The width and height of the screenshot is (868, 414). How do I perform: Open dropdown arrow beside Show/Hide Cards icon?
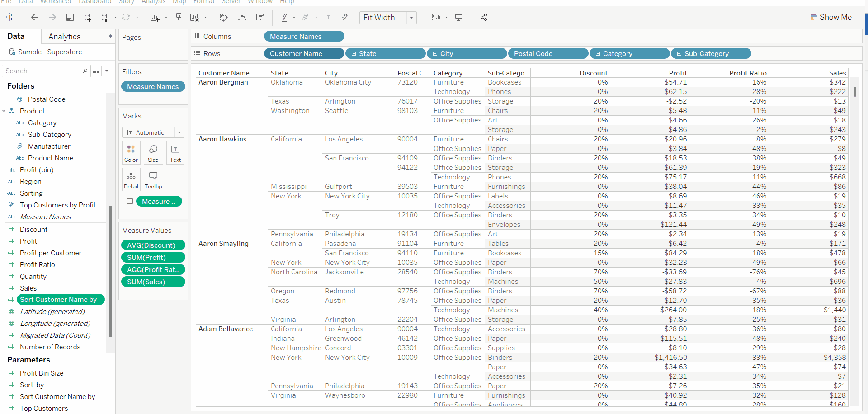click(x=446, y=18)
